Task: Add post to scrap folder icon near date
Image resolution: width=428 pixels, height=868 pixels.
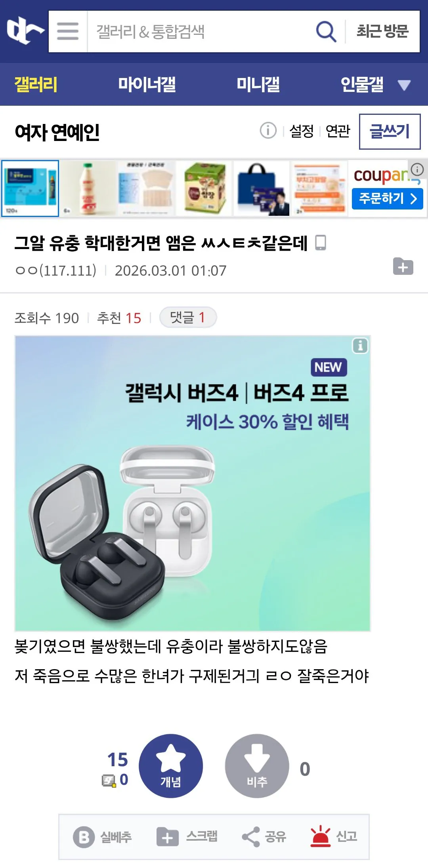Action: click(x=403, y=266)
